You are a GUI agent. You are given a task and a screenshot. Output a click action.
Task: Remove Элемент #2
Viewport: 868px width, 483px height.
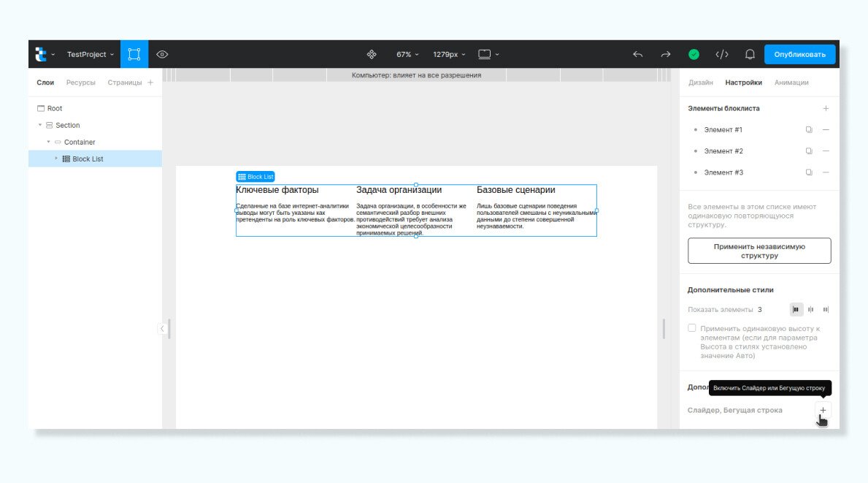pos(826,151)
